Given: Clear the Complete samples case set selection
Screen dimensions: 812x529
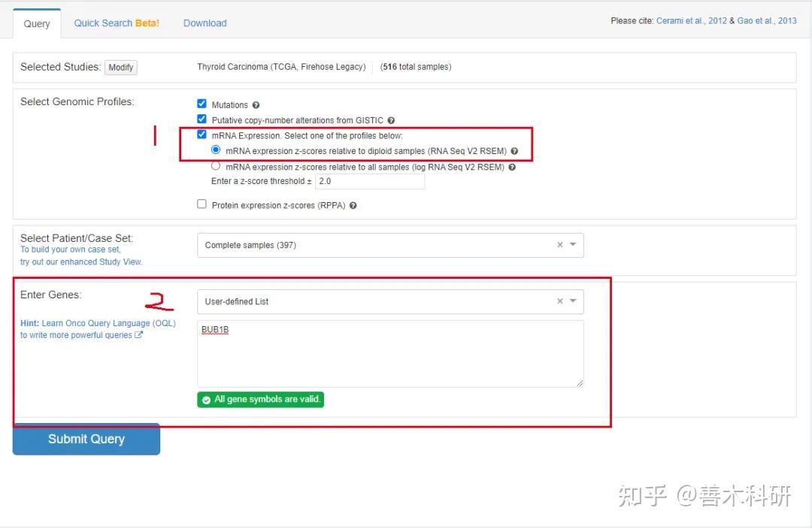Looking at the screenshot, I should pos(560,245).
